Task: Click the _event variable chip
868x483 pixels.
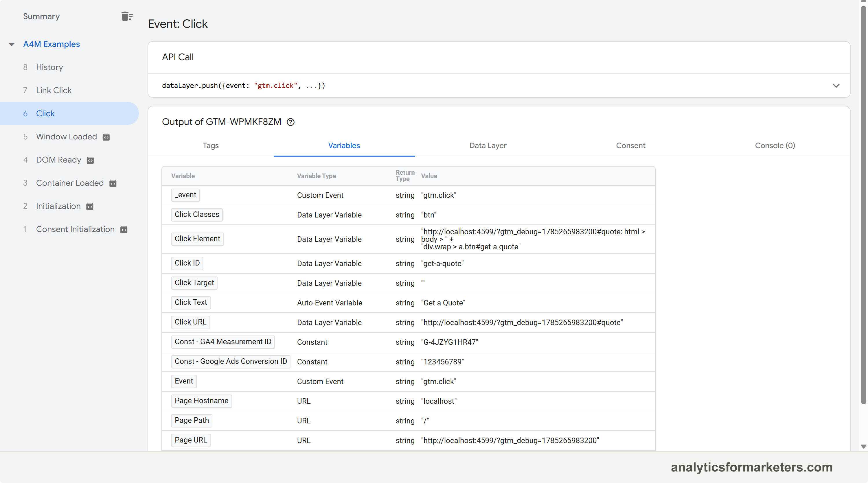Action: [185, 195]
